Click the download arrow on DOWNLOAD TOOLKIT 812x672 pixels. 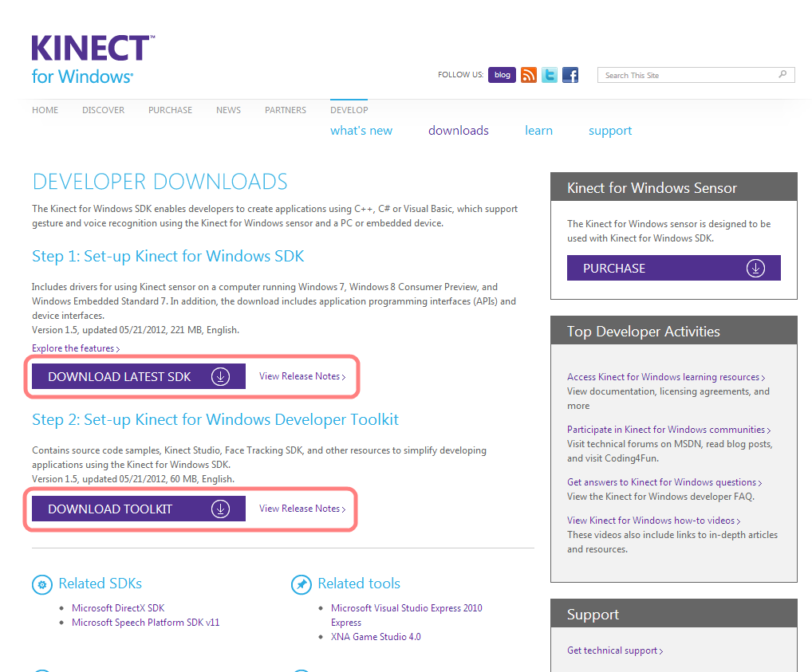pyautogui.click(x=221, y=509)
